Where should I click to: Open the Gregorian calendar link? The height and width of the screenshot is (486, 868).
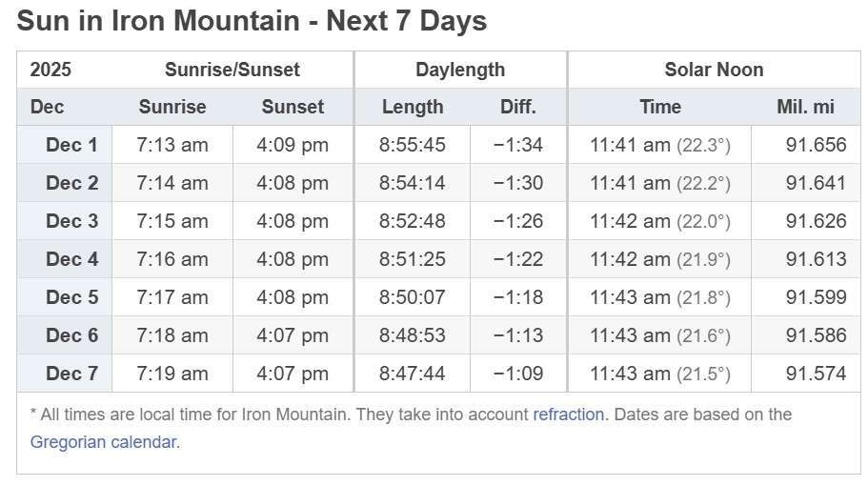[104, 442]
